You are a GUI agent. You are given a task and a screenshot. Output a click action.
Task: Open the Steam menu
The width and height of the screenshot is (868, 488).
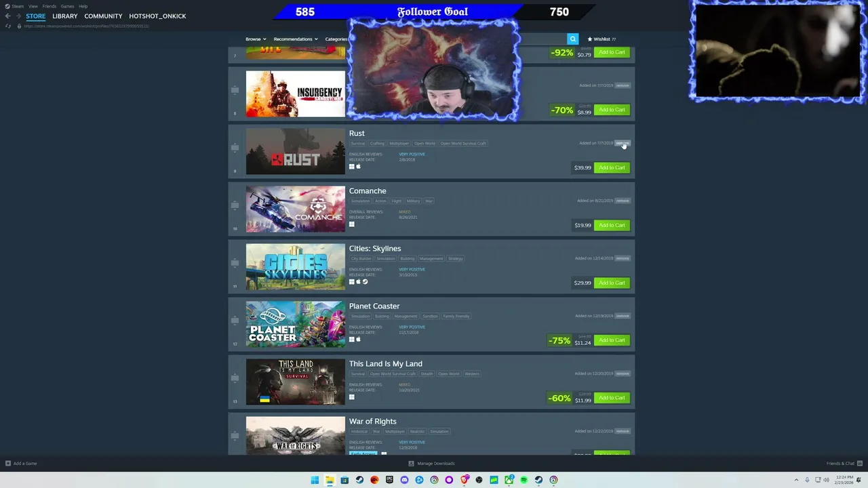(18, 6)
